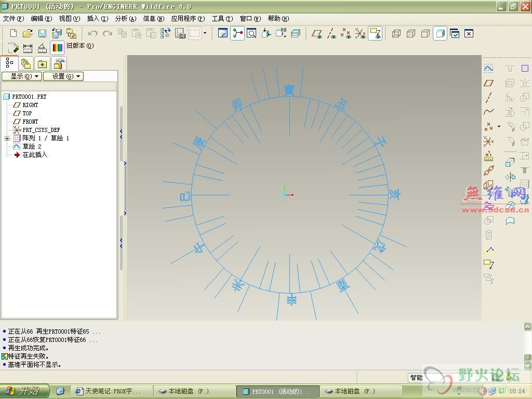
Task: Switch to first 本地磁盘 (F:) taskbar window
Action: pyautogui.click(x=194, y=391)
